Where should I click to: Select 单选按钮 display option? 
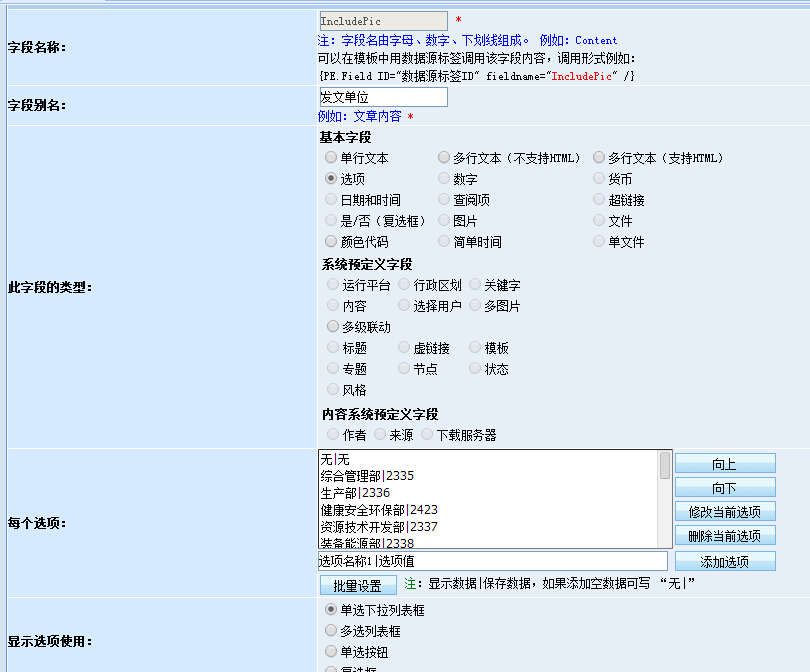(x=331, y=652)
